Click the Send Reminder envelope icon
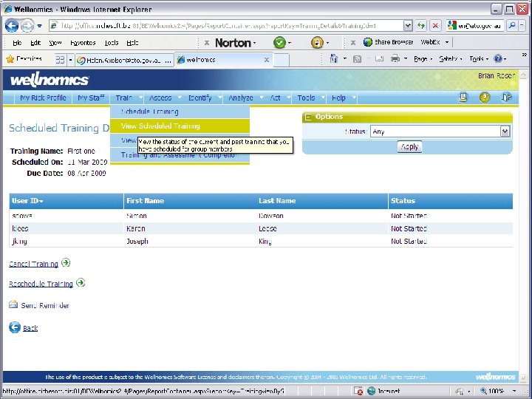The height and width of the screenshot is (399, 532). coord(13,304)
